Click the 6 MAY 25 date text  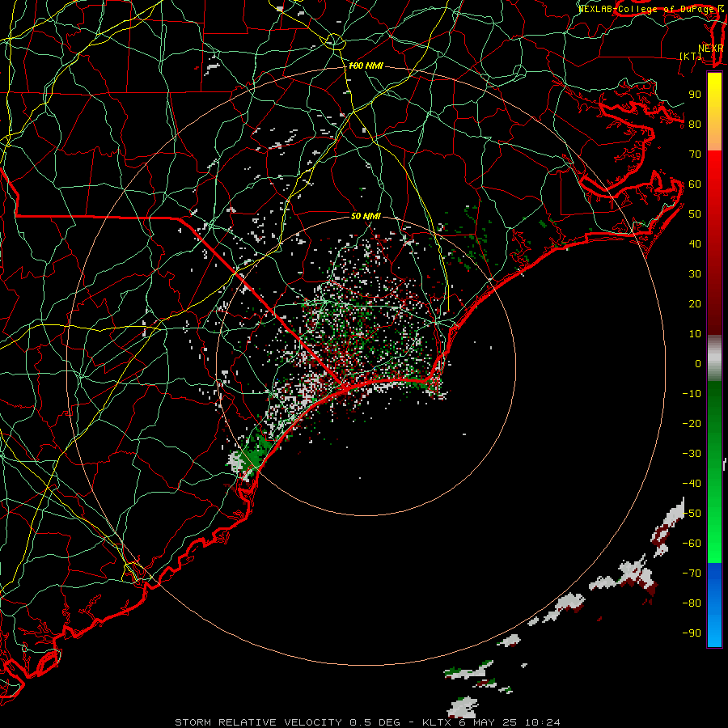click(x=488, y=722)
